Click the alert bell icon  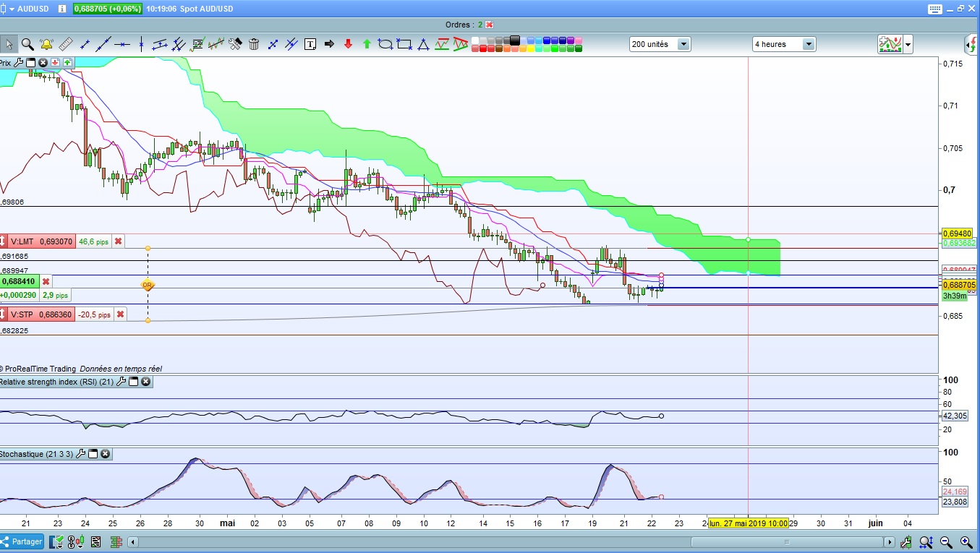click(x=46, y=44)
